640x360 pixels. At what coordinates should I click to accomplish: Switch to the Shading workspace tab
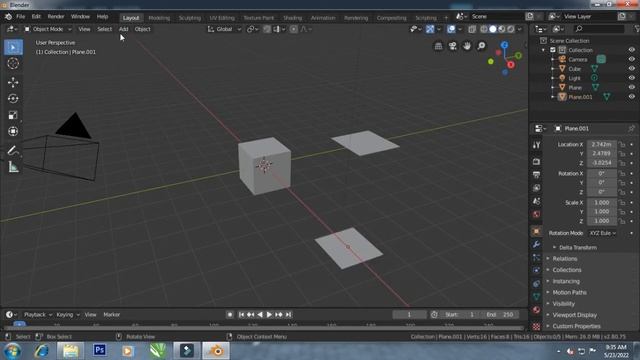(293, 18)
